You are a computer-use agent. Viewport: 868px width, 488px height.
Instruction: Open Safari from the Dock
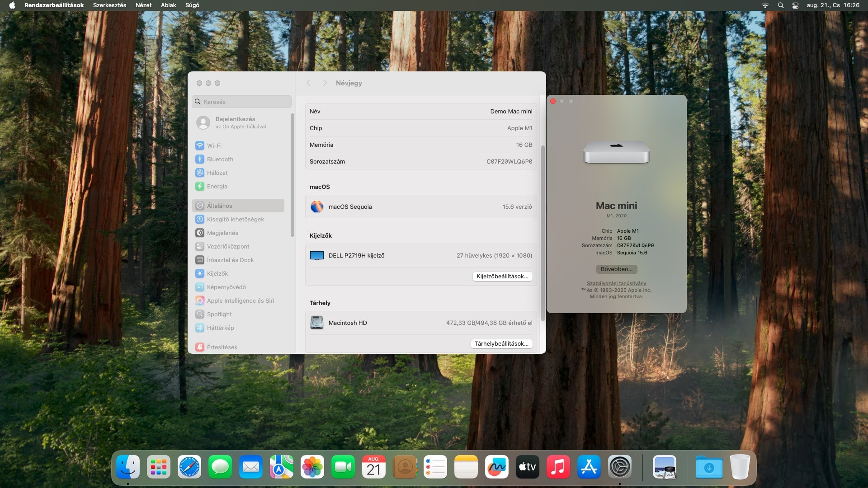tap(189, 467)
